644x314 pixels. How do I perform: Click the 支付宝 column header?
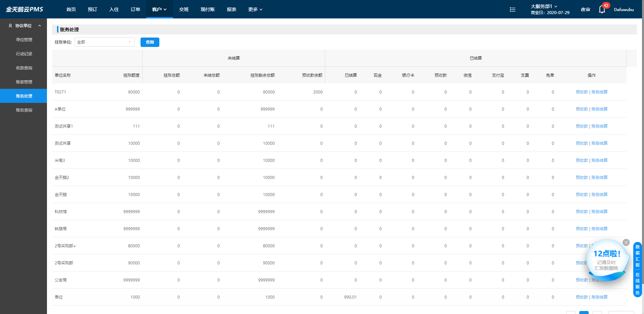click(x=498, y=75)
